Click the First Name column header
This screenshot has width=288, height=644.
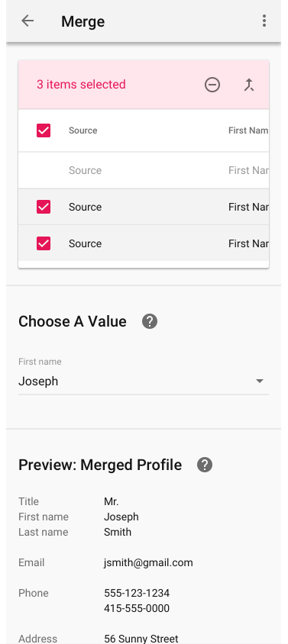coord(248,130)
